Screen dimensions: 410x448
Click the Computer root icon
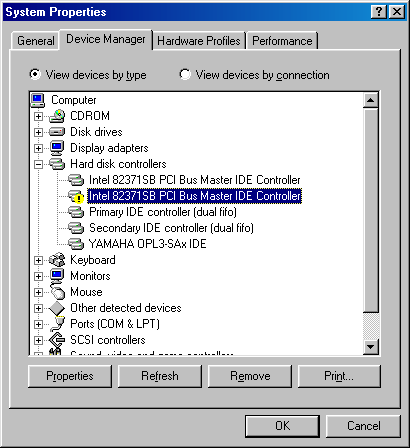[x=38, y=100]
